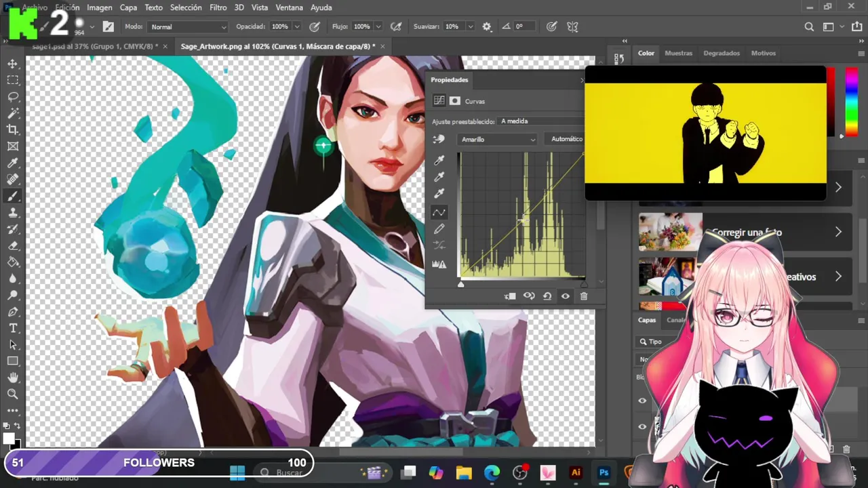Select the Magic Wand tool

pos(13,113)
